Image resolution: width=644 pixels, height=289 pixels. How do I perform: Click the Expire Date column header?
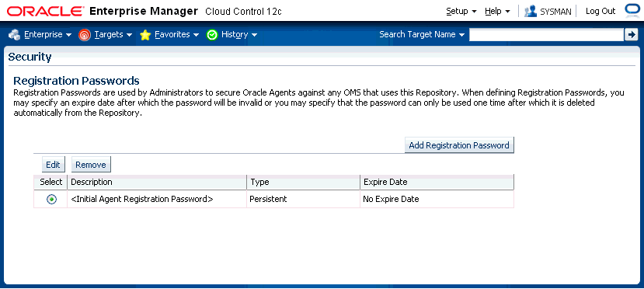437,182
